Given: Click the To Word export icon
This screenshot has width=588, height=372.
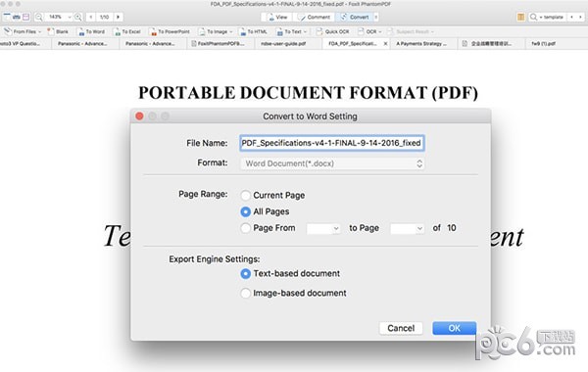Looking at the screenshot, I should (x=81, y=32).
